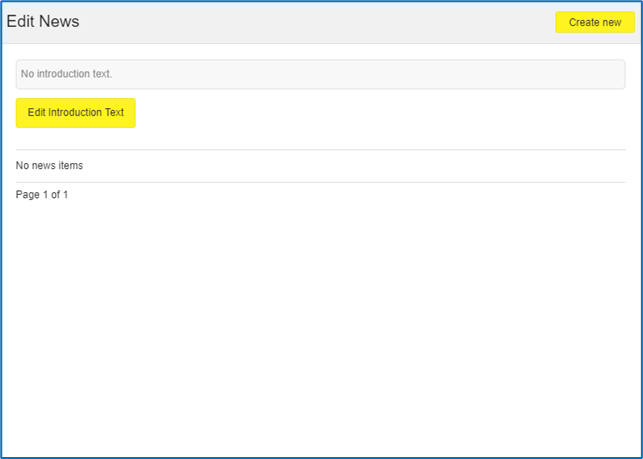This screenshot has width=643, height=459.
Task: Click the empty space right of No news items
Action: pos(354,166)
